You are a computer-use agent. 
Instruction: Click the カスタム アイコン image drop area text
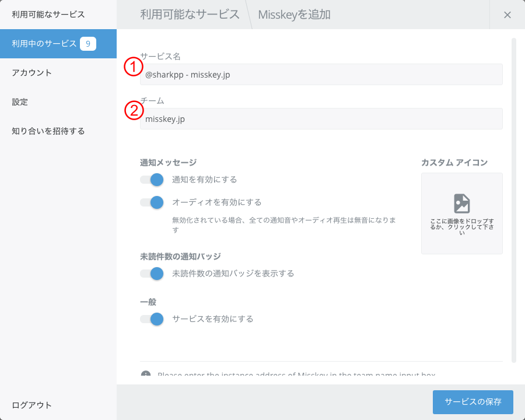point(461,227)
